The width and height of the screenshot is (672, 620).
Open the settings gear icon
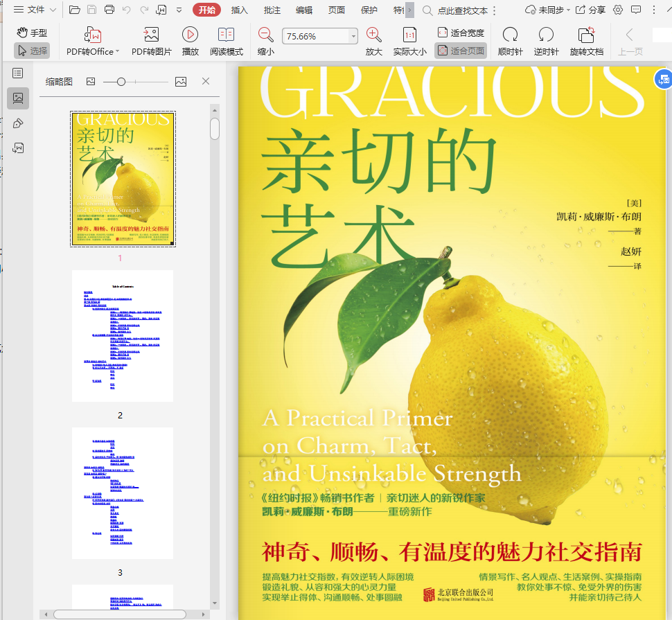tap(617, 10)
